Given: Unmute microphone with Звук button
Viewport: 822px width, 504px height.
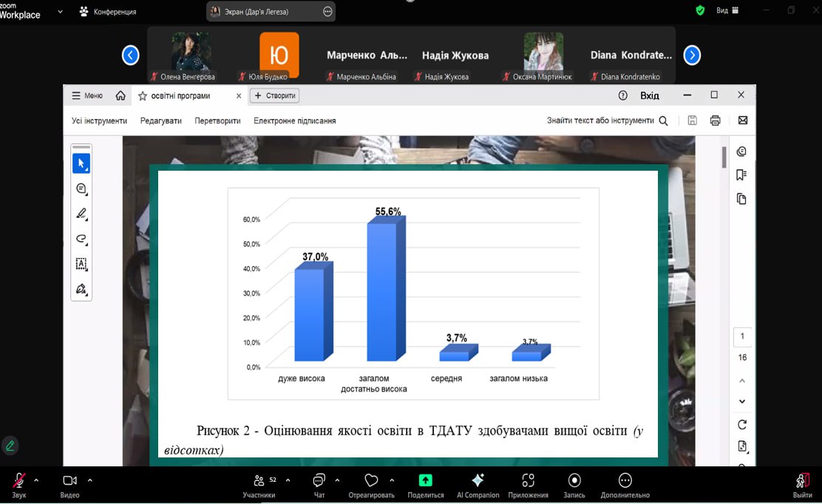Looking at the screenshot, I should [x=19, y=486].
